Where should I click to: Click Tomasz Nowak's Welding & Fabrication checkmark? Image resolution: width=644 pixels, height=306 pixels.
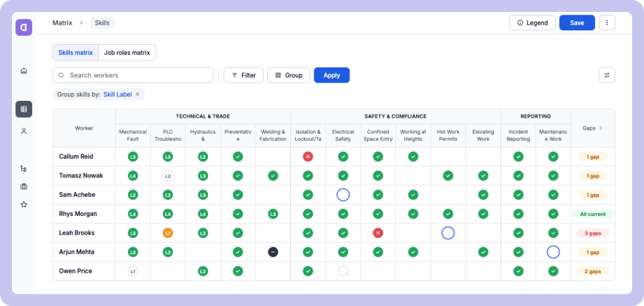click(273, 176)
